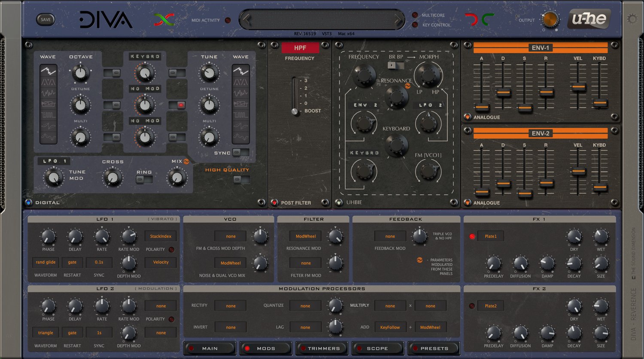Open LFO 1 sync dropdown showing 0.1s
This screenshot has height=359, width=644.
[x=99, y=262]
